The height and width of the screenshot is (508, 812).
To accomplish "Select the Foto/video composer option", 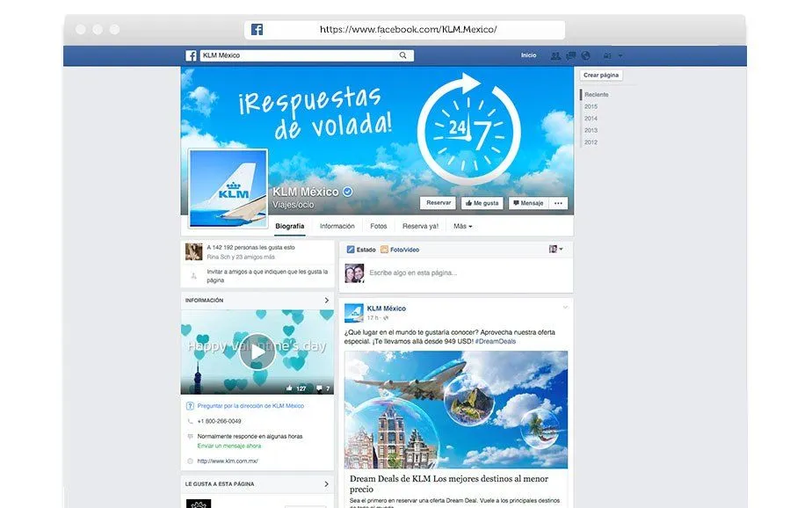I will point(400,250).
